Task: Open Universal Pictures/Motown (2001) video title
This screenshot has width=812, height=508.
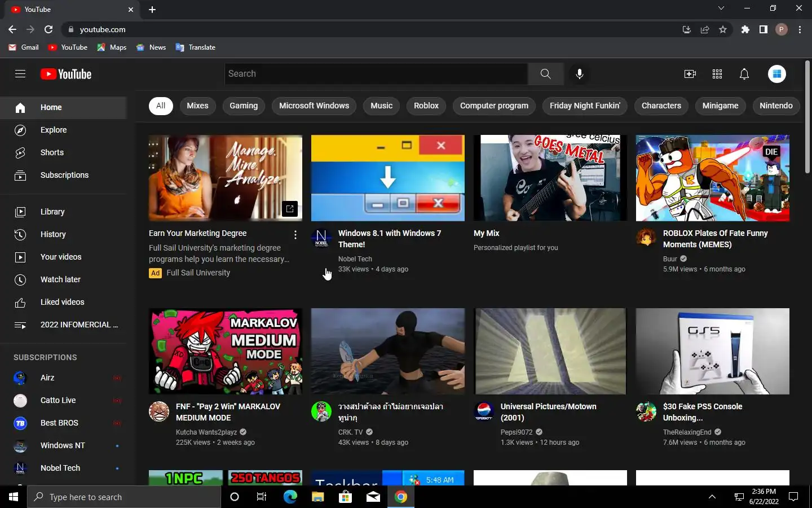Action: coord(548,412)
